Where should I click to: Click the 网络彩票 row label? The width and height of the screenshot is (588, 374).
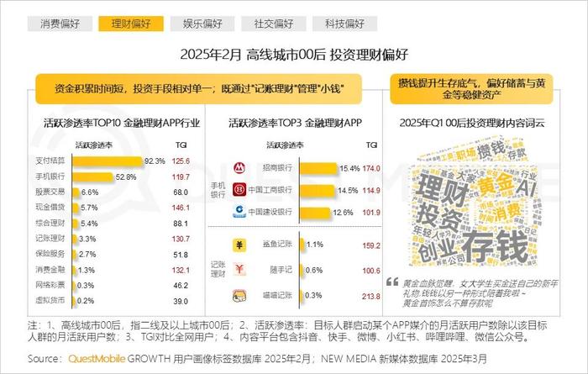click(50, 285)
